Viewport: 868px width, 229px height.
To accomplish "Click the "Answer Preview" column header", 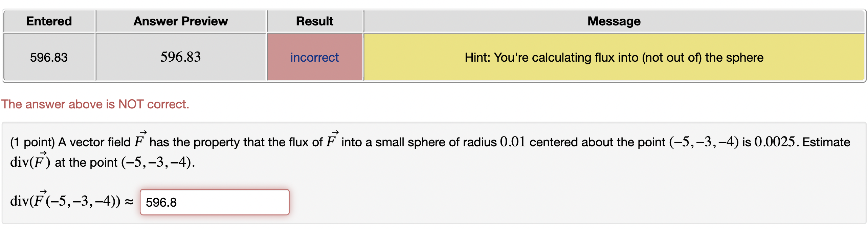I will tap(181, 21).
